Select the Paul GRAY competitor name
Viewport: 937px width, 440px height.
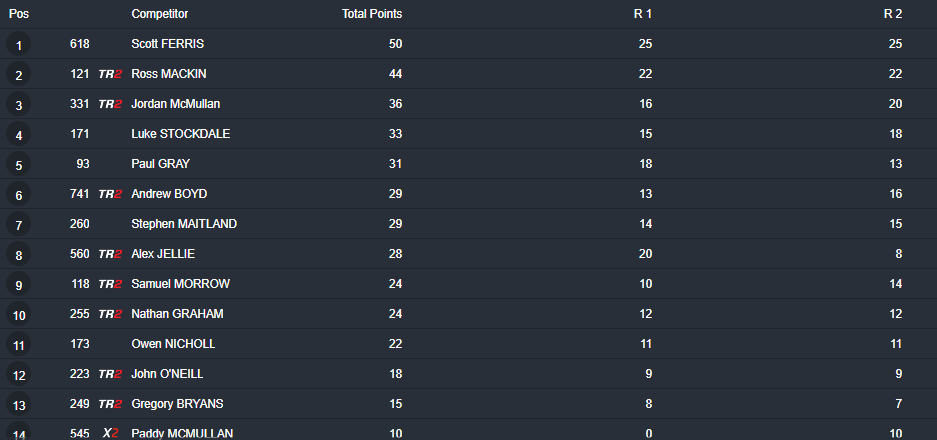pos(161,164)
